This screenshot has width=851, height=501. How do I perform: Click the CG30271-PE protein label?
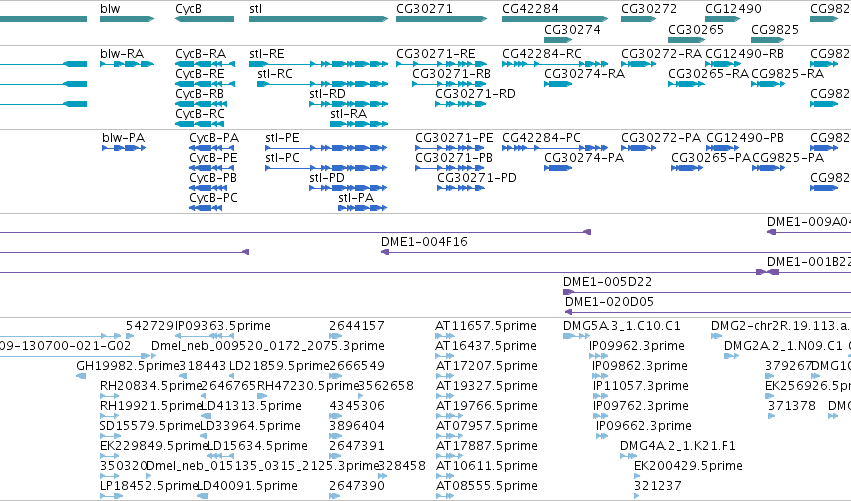(x=454, y=138)
